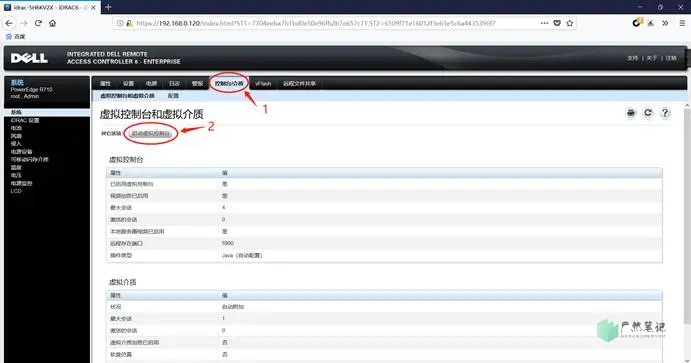Select the 控制台/介质 tab
The width and height of the screenshot is (691, 363).
[229, 83]
